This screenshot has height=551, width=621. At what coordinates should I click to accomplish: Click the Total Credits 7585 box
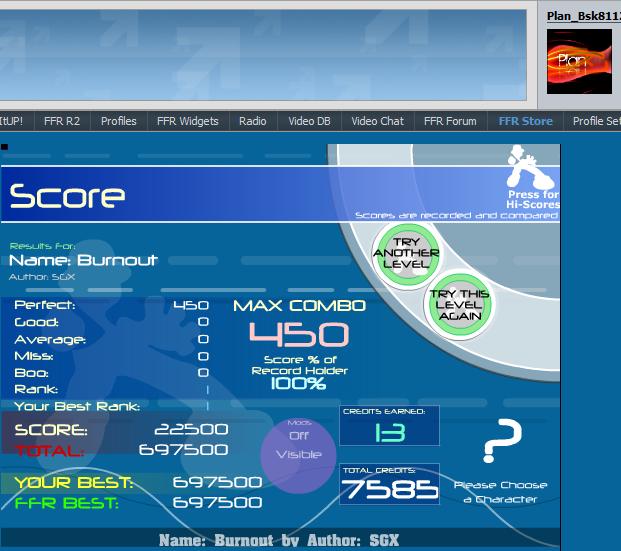[x=389, y=484]
